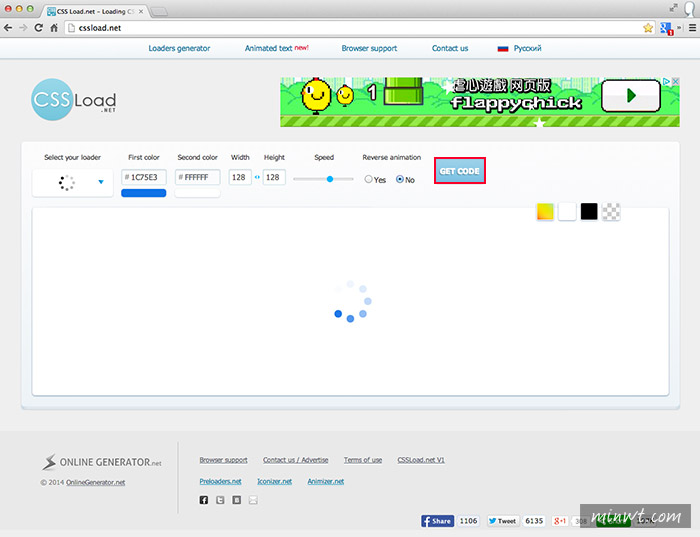Open the Second color picker bar
700x537 pixels.
(x=197, y=192)
